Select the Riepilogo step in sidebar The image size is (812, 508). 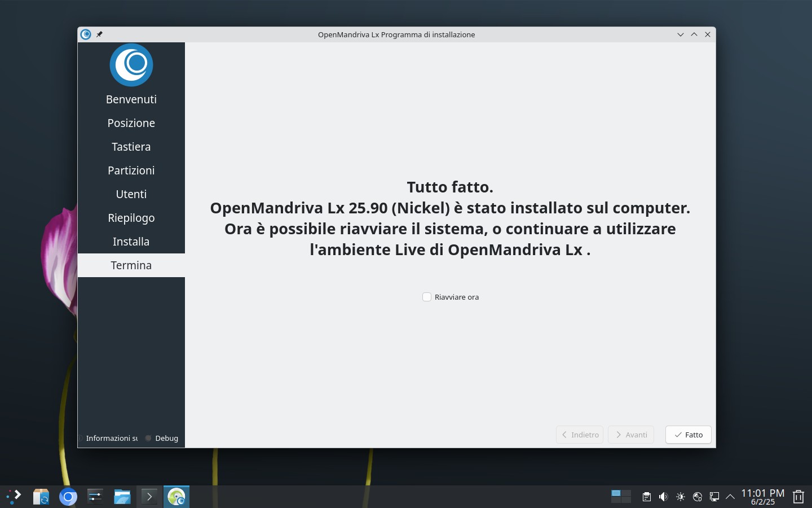coord(131,218)
